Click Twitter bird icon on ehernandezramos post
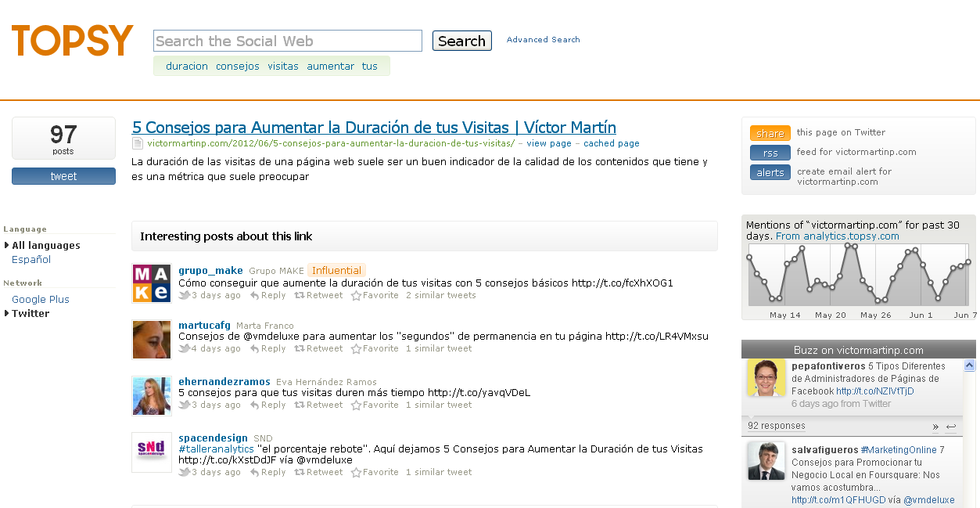The height and width of the screenshot is (508, 980). pyautogui.click(x=185, y=405)
